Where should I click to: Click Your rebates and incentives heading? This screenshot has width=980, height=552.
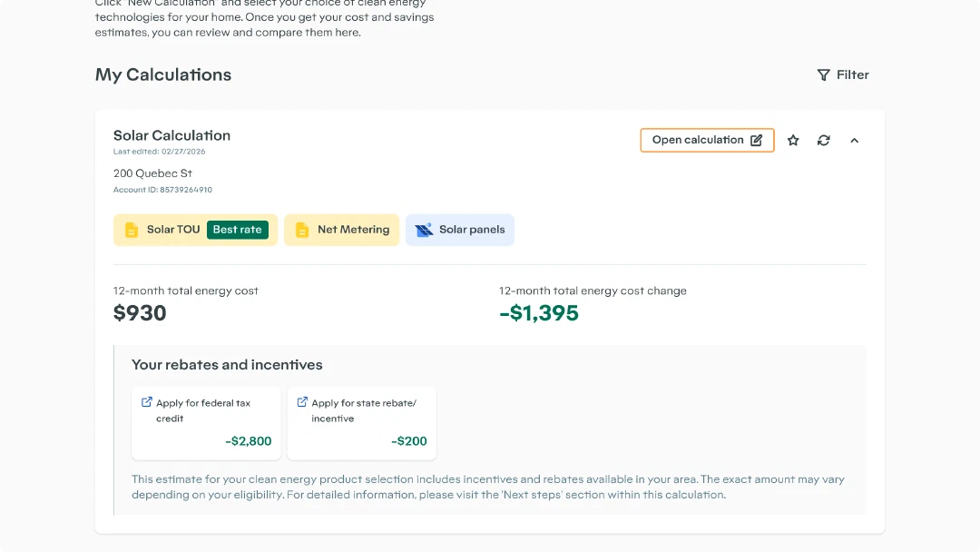[227, 364]
